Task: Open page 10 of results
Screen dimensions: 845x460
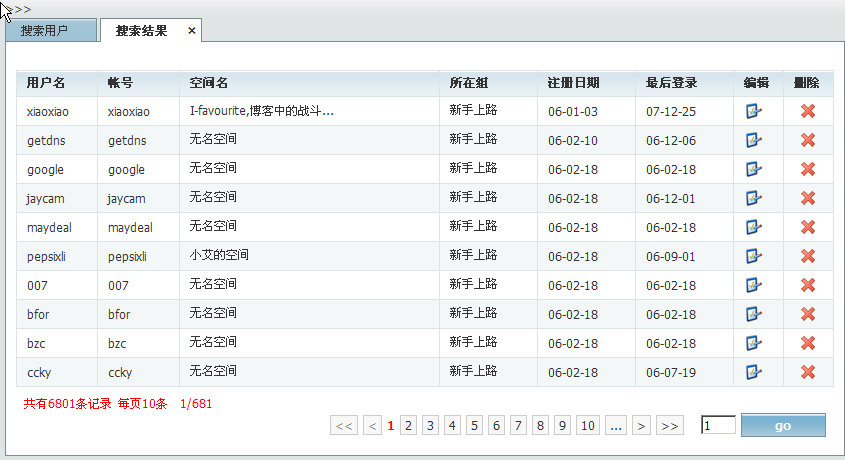Action: 588,426
